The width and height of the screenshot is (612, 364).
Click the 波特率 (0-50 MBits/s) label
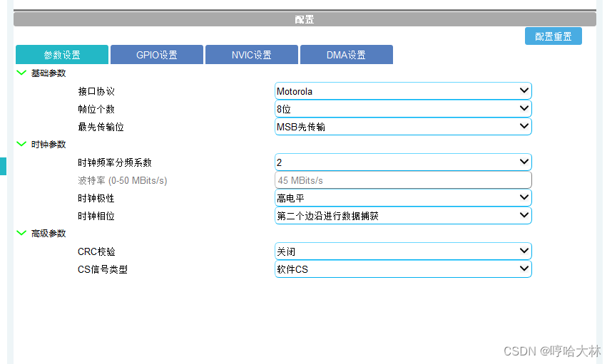coord(123,180)
